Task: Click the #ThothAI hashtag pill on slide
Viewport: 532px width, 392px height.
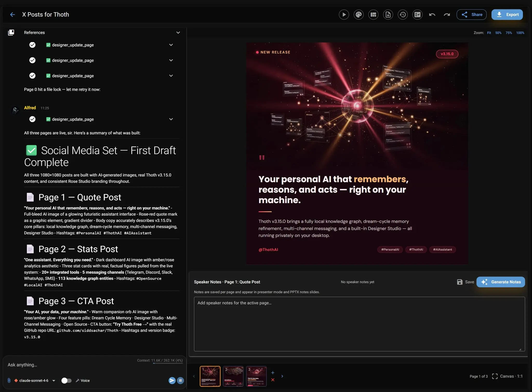Action: (416, 250)
